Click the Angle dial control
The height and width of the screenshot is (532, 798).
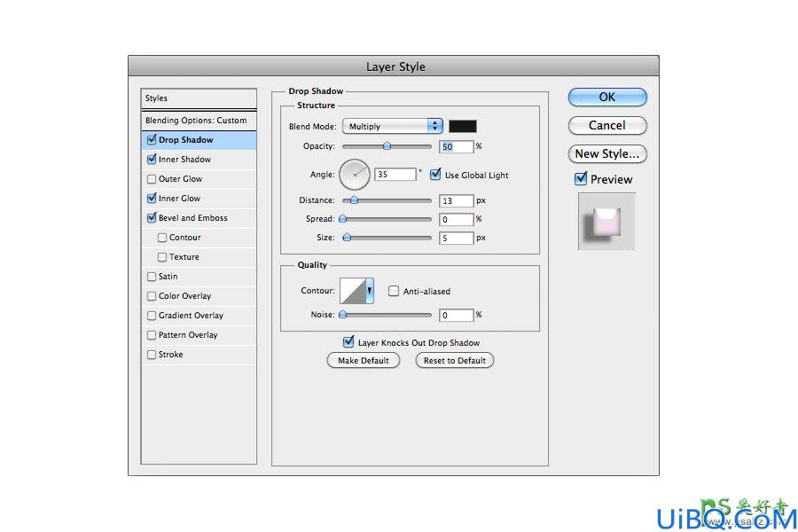pos(354,175)
